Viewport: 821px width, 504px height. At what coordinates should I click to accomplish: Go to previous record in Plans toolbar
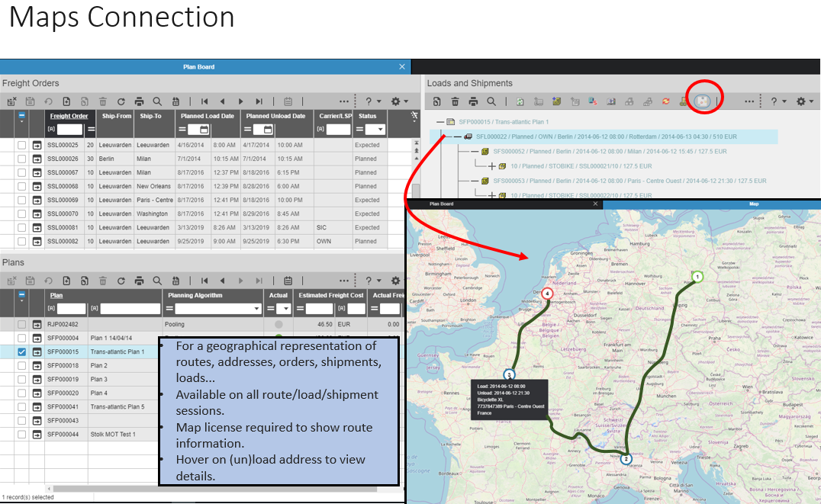click(223, 281)
